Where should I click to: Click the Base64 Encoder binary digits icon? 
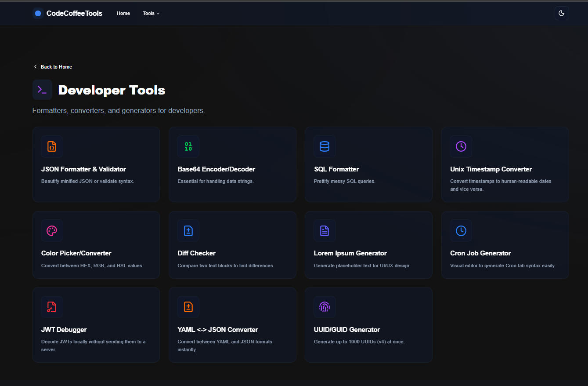188,146
